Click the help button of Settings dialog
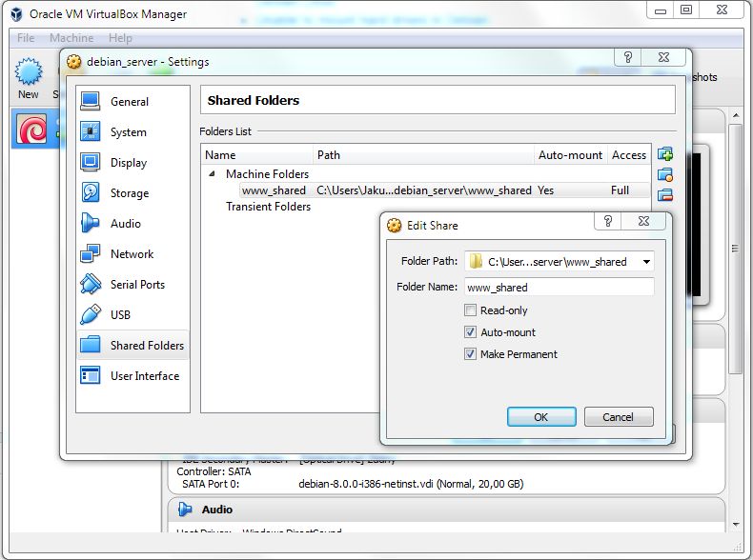Viewport: 753px width, 560px height. (x=628, y=57)
